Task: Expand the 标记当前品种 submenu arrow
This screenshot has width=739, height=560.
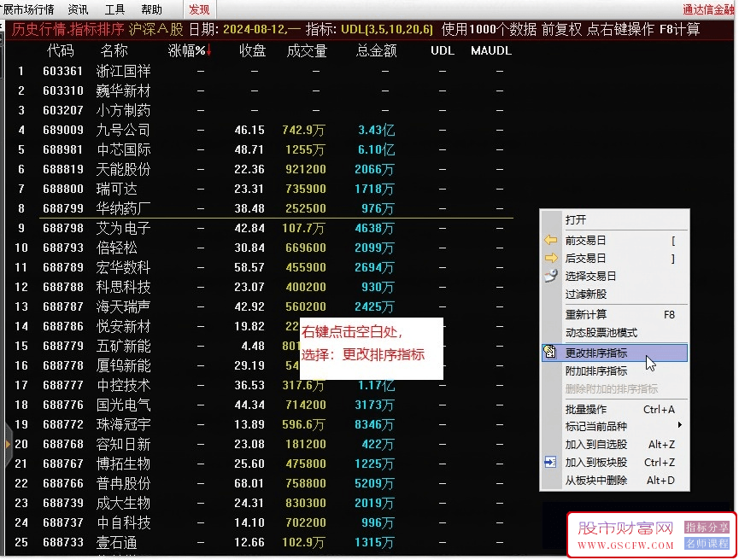Action: [679, 426]
